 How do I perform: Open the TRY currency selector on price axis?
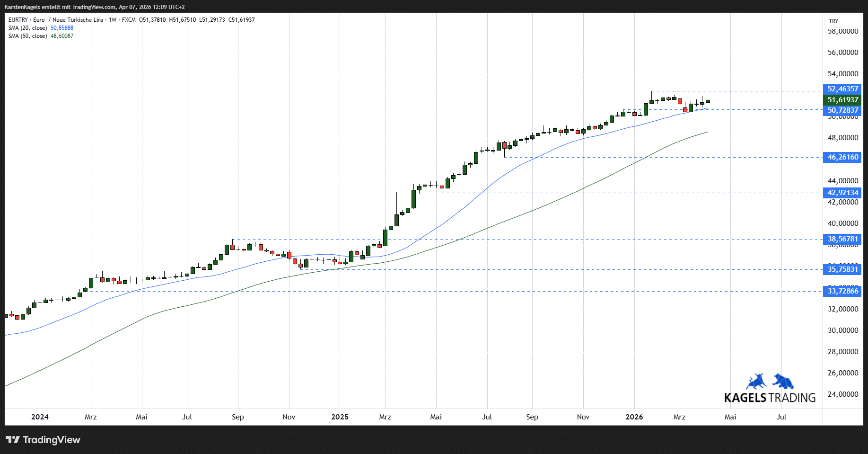coord(833,21)
